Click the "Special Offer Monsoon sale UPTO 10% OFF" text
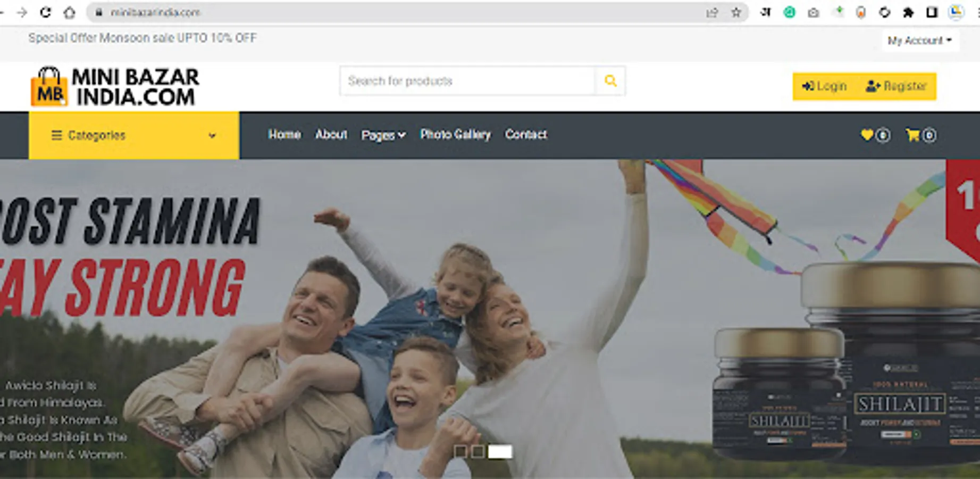This screenshot has height=479, width=980. tap(143, 38)
